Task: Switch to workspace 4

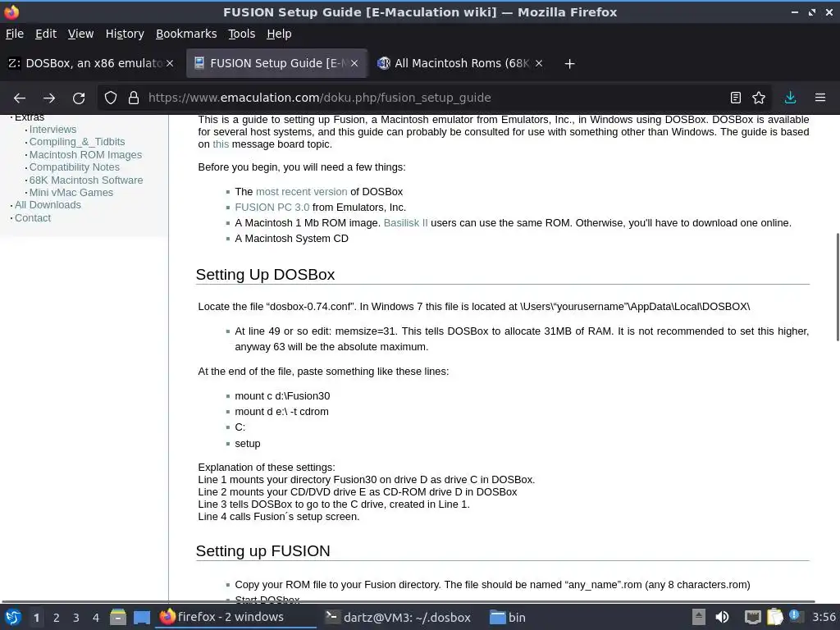Action: [95, 618]
